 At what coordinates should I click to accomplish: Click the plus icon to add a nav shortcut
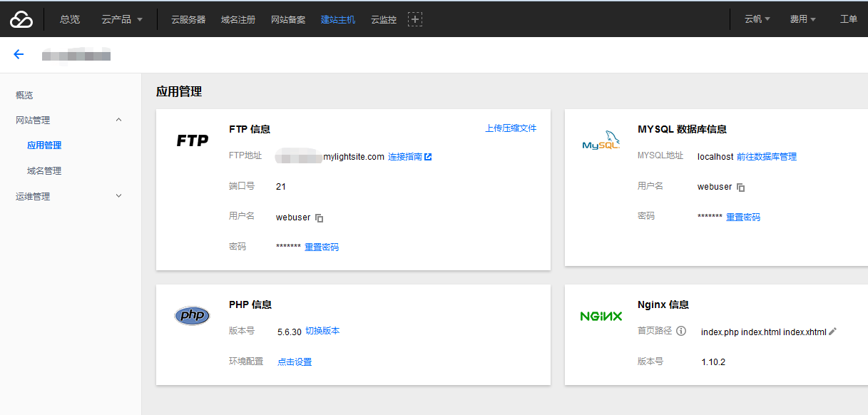pyautogui.click(x=415, y=19)
